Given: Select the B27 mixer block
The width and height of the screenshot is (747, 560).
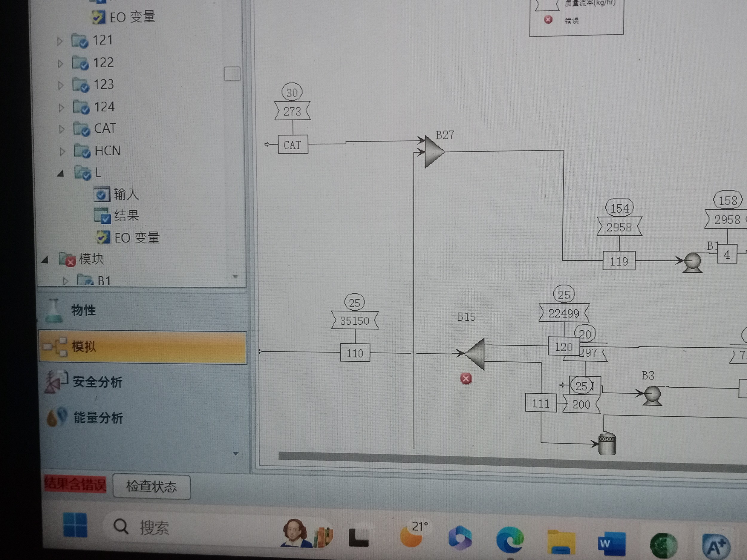Looking at the screenshot, I should click(x=434, y=152).
